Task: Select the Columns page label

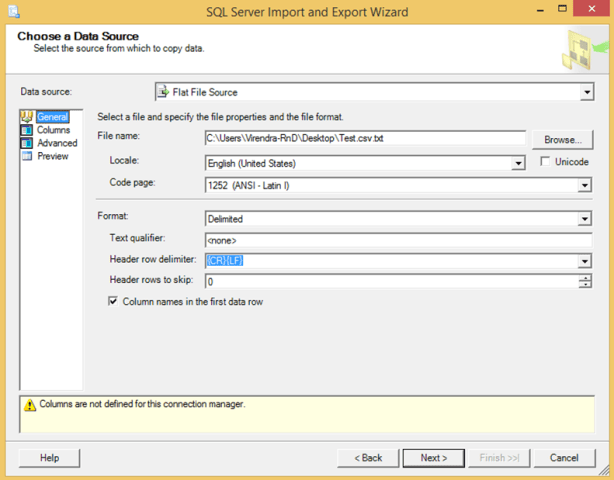Action: [53, 130]
